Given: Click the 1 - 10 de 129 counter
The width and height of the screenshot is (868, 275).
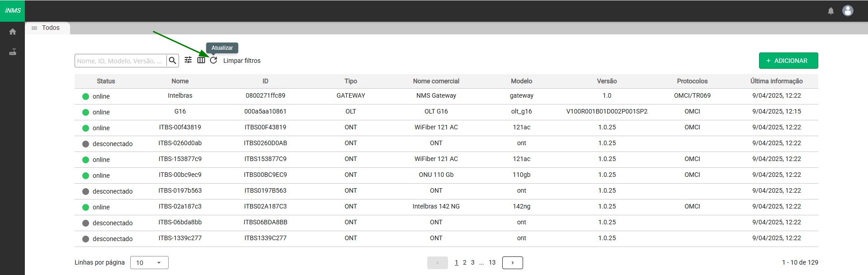Looking at the screenshot, I should [800, 262].
